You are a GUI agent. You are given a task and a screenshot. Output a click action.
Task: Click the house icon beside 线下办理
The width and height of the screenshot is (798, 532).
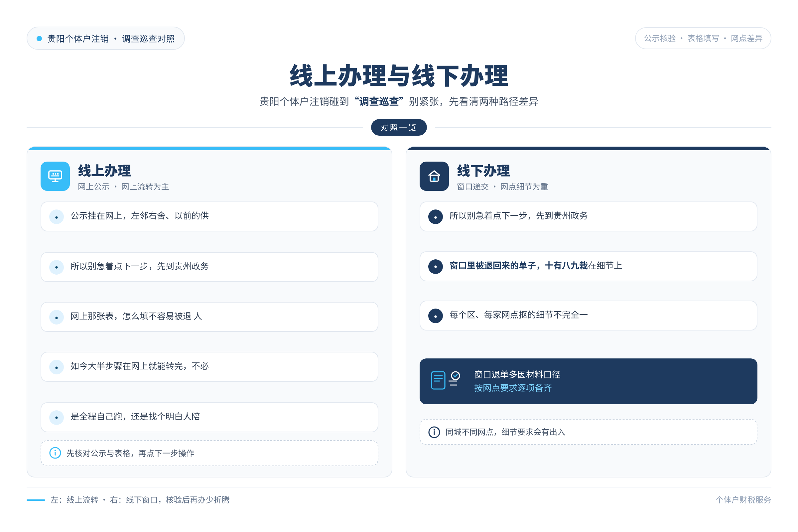pos(434,176)
